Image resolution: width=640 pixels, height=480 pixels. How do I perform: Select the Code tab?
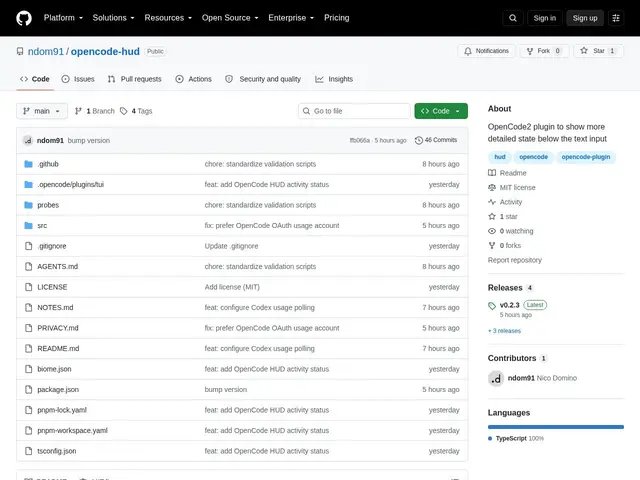coord(35,79)
